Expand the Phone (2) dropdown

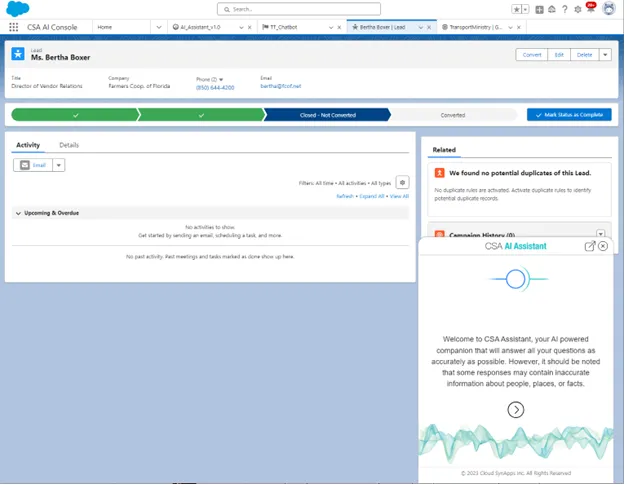click(222, 80)
